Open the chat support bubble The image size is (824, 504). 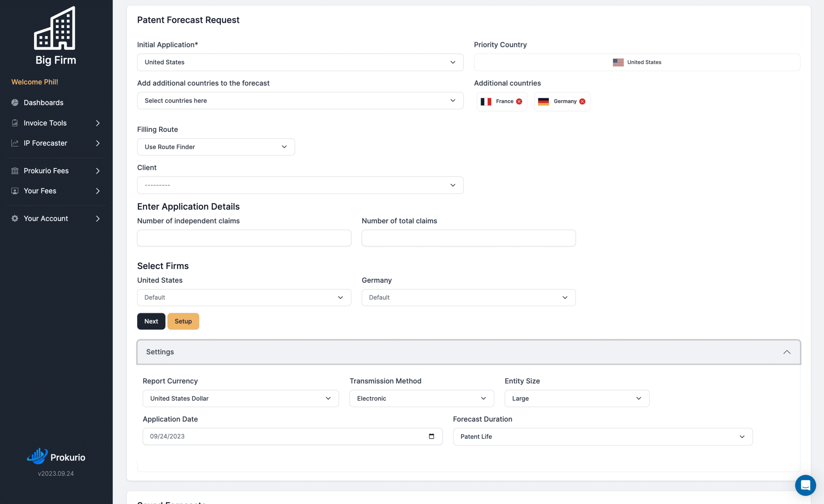click(805, 485)
